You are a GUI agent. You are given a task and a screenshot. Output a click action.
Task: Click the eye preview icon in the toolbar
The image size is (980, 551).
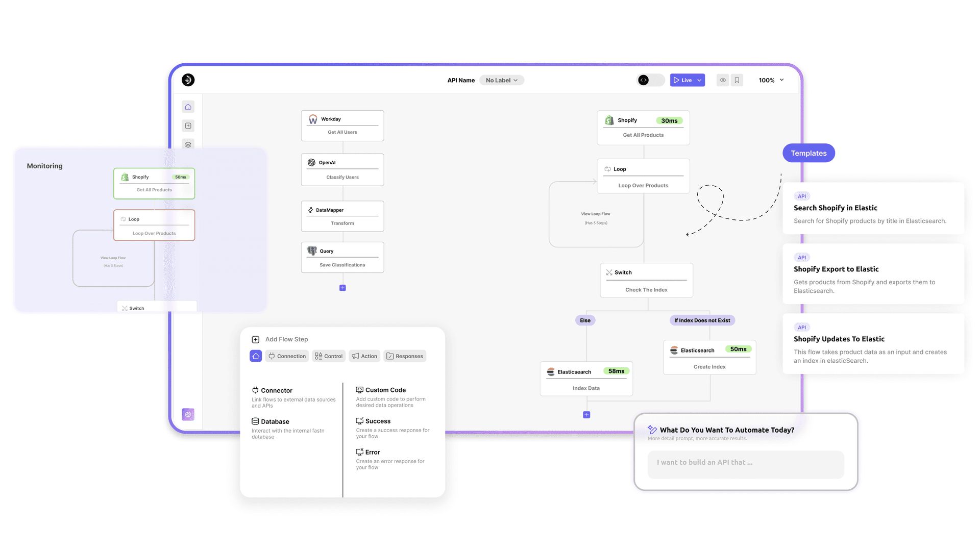(722, 80)
